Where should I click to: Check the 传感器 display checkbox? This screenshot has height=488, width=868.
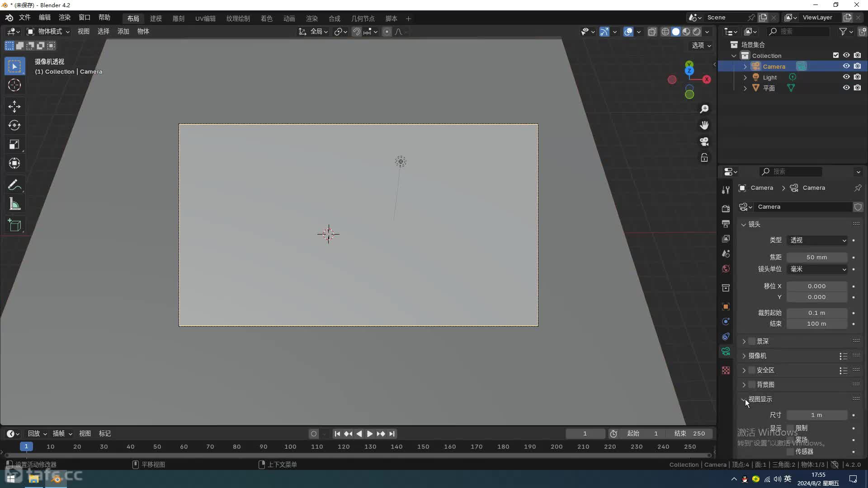point(790,451)
